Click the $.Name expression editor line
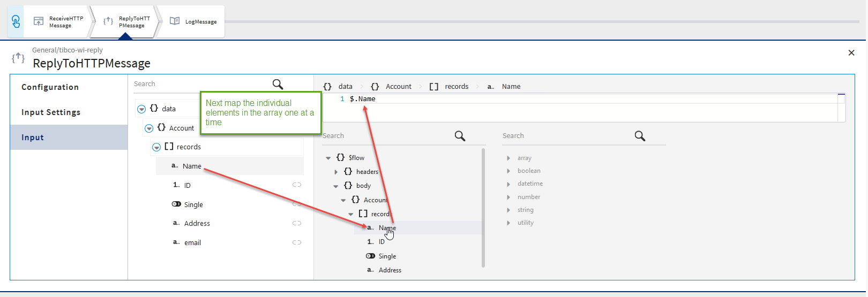 click(x=363, y=99)
